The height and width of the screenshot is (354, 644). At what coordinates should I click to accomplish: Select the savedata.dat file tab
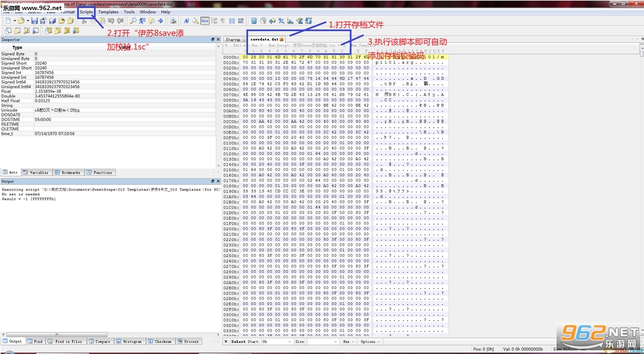click(x=267, y=40)
